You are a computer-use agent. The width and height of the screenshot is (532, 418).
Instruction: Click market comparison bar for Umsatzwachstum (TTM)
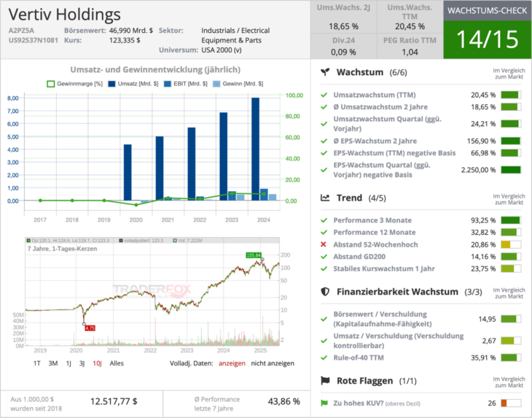(511, 95)
